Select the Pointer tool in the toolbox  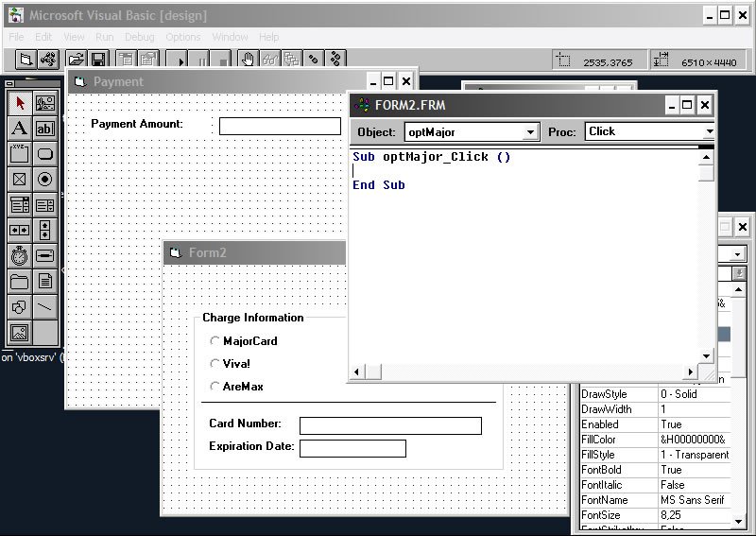pyautogui.click(x=20, y=103)
